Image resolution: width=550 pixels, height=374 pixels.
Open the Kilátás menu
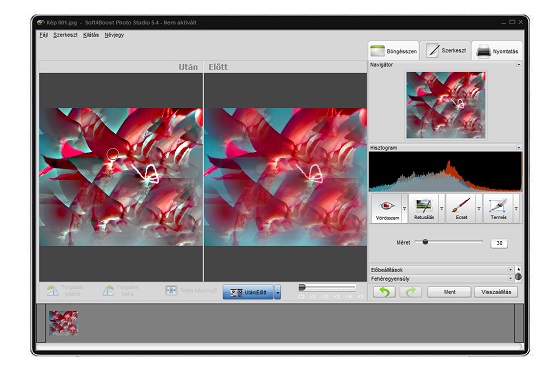[91, 35]
